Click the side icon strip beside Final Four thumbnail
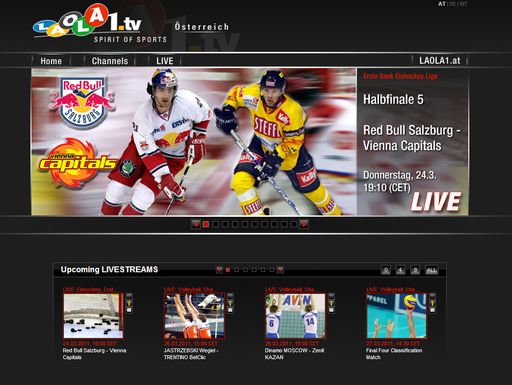Image resolution: width=512 pixels, height=385 pixels. [432, 303]
